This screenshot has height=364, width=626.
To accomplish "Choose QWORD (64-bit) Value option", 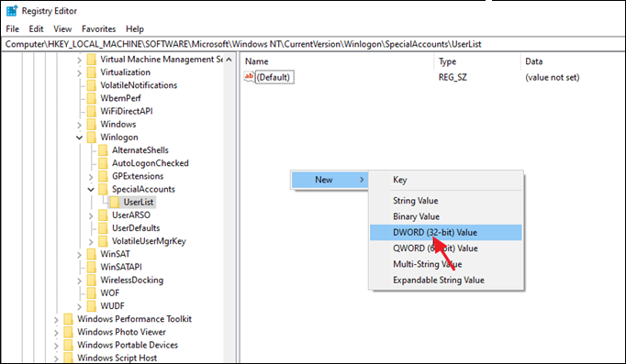I will click(x=445, y=248).
